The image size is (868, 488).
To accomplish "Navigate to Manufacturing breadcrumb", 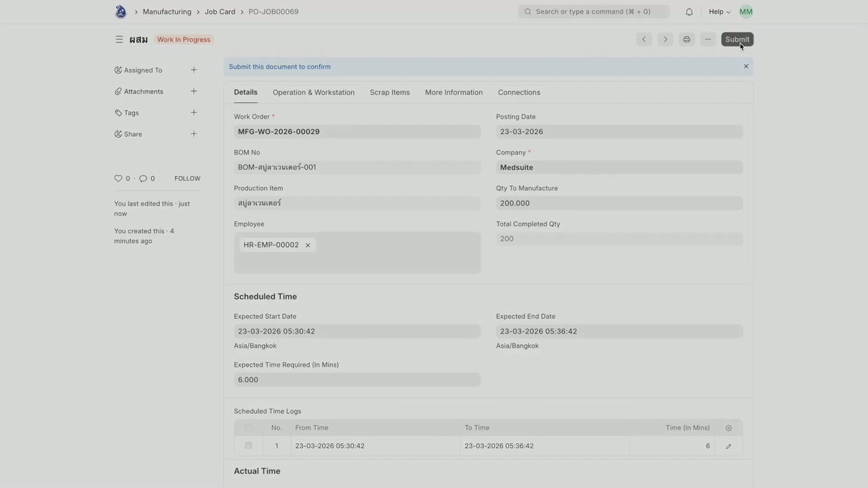I will click(x=167, y=12).
